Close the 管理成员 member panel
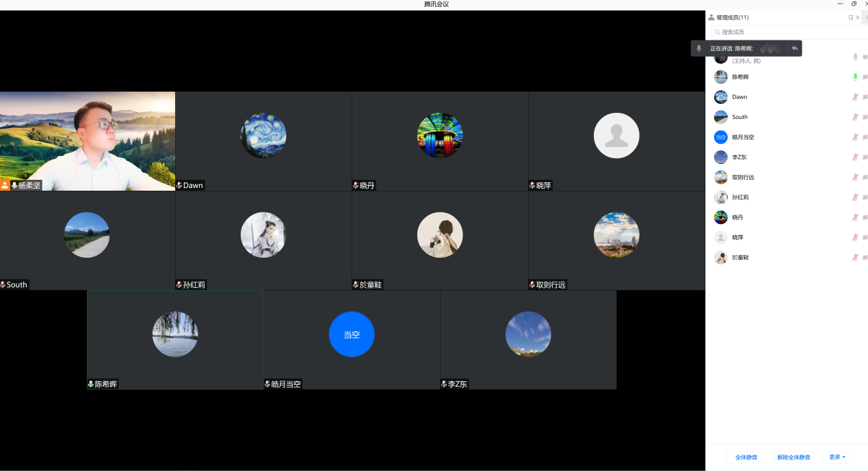The width and height of the screenshot is (868, 471). click(x=858, y=18)
